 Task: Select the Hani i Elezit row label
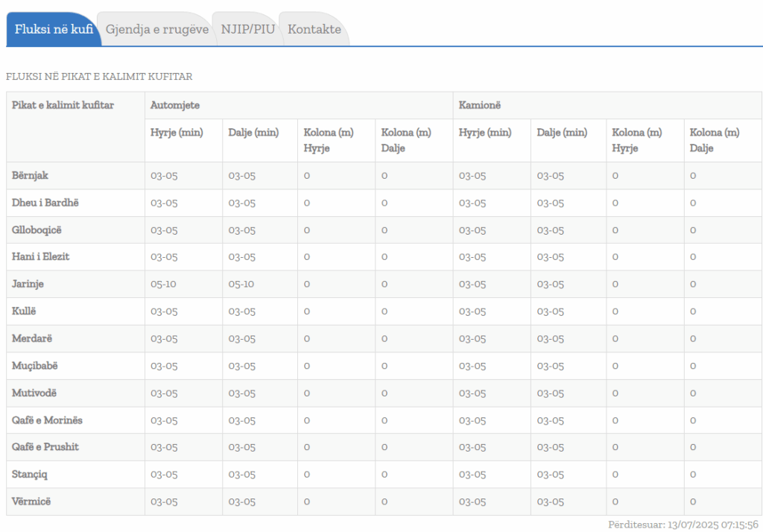click(x=40, y=257)
